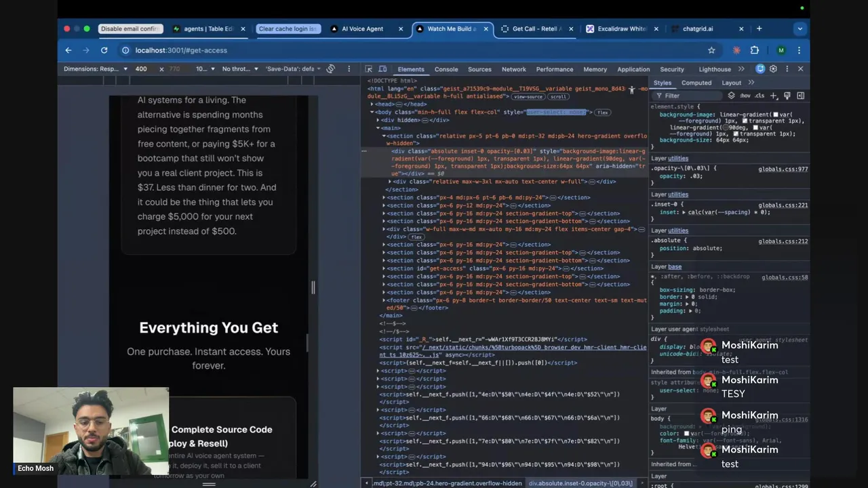Open DevTools settings gear
This screenshot has height=488, width=868.
773,69
